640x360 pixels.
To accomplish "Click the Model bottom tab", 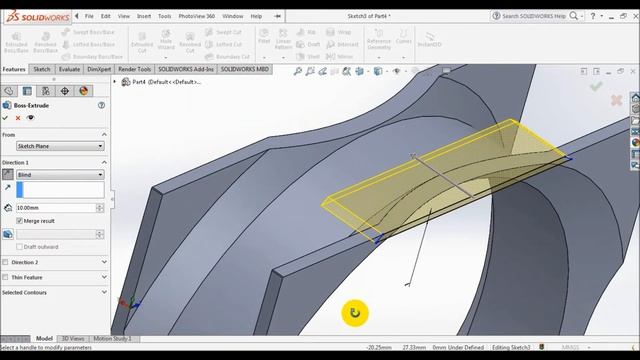I will click(44, 339).
